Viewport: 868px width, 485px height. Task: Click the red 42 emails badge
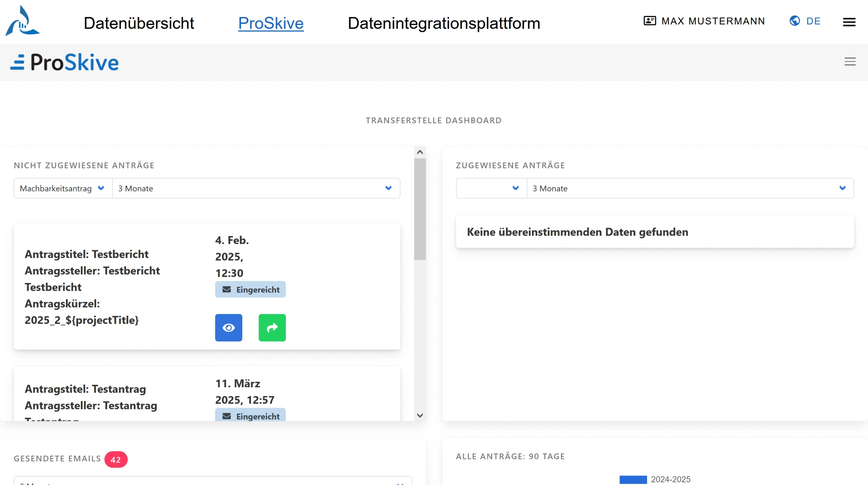(x=116, y=460)
